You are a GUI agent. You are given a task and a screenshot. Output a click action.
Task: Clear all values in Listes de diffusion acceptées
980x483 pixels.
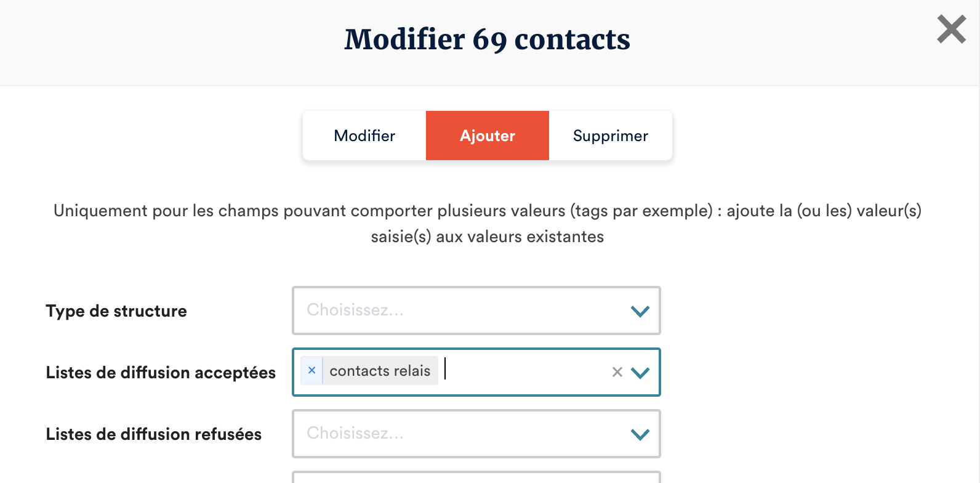[x=617, y=372]
